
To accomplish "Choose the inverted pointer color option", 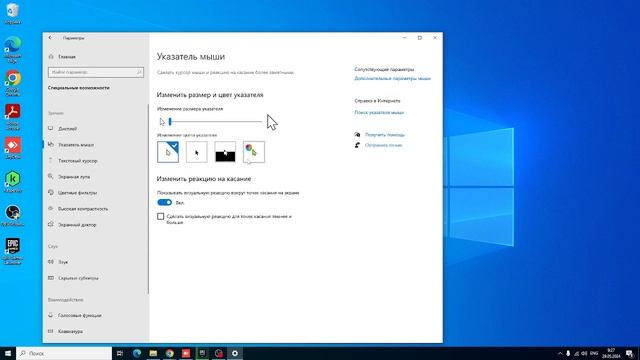I will point(225,152).
